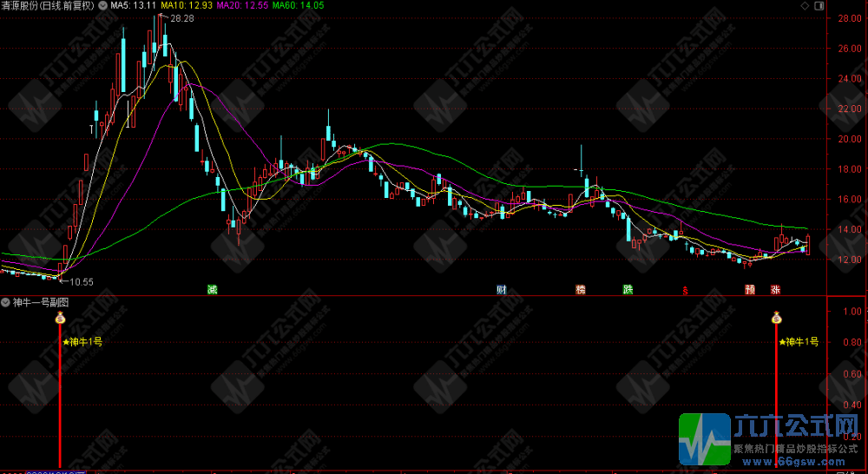Click the MA5 moving average label
868x474 pixels.
point(133,5)
